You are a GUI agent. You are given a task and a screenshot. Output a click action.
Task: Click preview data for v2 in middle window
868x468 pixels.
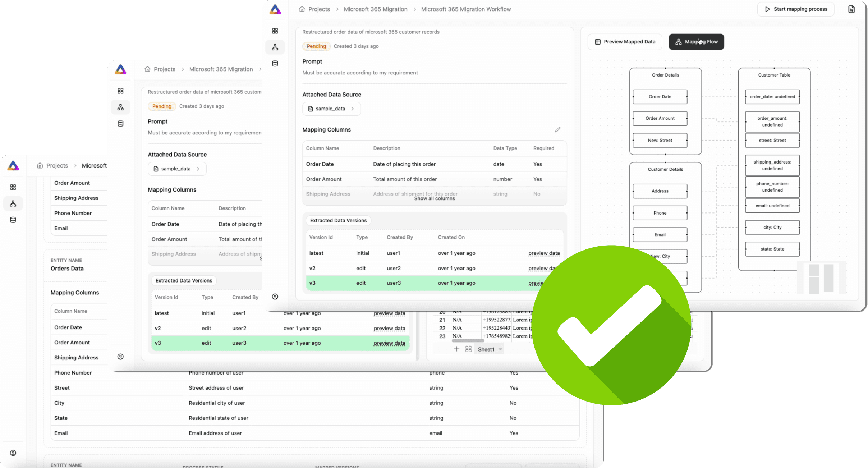point(389,328)
